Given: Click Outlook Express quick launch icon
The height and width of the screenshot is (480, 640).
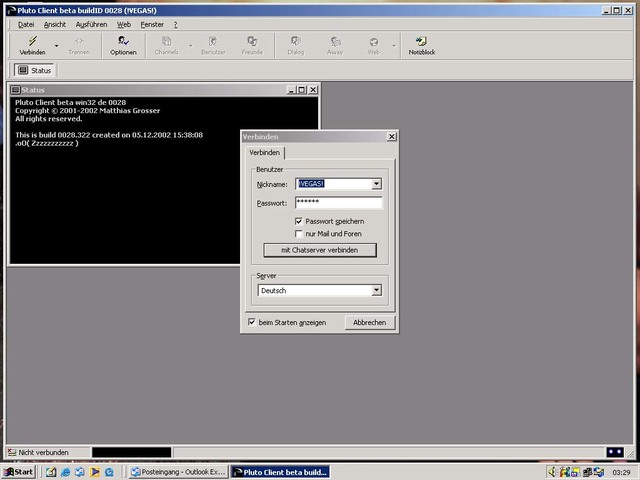Looking at the screenshot, I should point(80,472).
